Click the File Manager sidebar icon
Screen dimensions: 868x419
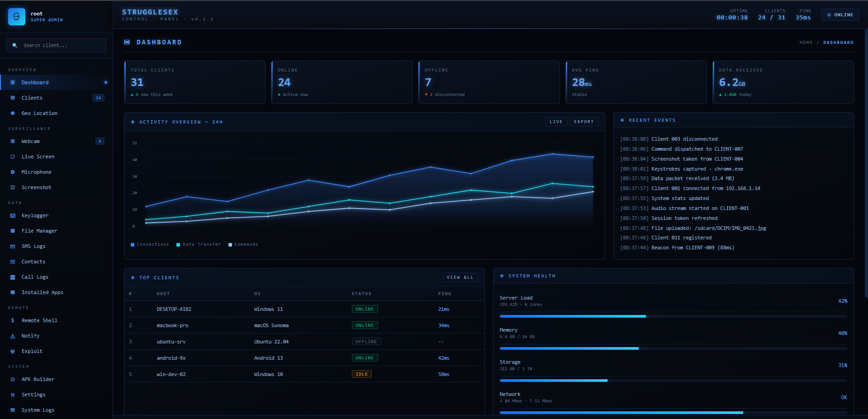[x=13, y=231]
